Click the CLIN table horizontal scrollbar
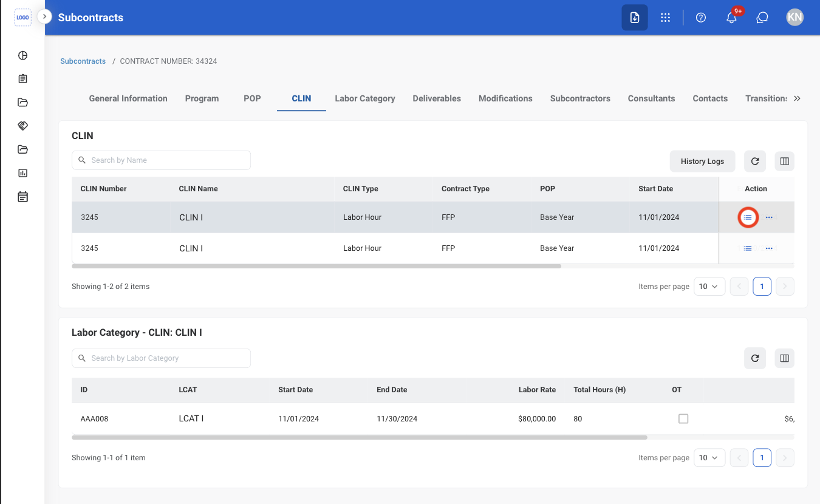The image size is (820, 504). [316, 266]
